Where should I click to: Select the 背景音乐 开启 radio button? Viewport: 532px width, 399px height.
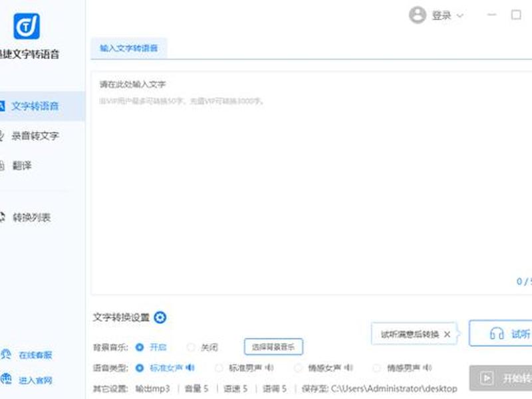[140, 347]
